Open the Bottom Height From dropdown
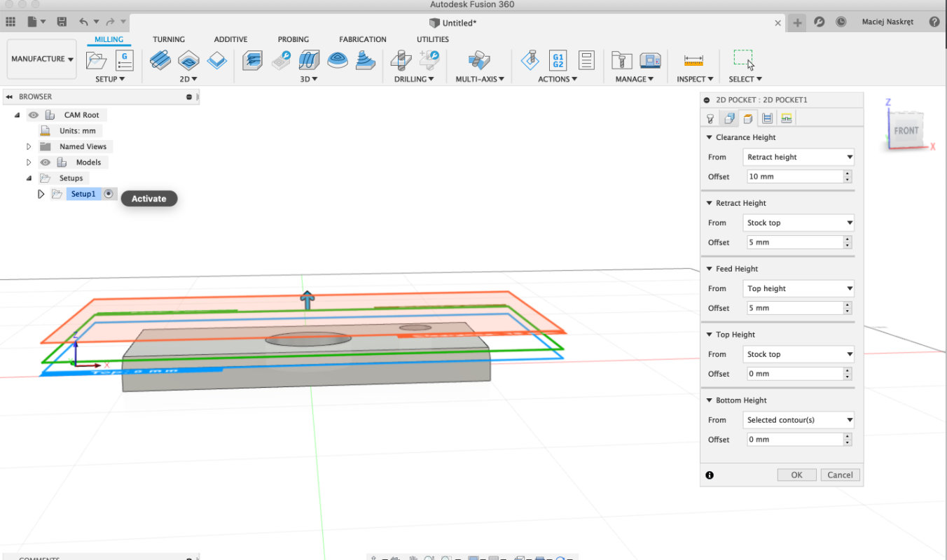This screenshot has height=560, width=947. [x=799, y=420]
